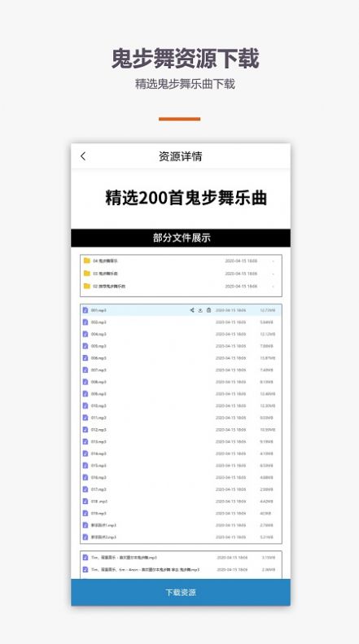Select the file name 004.mp3
Image resolution: width=359 pixels, height=644 pixels.
click(x=99, y=334)
